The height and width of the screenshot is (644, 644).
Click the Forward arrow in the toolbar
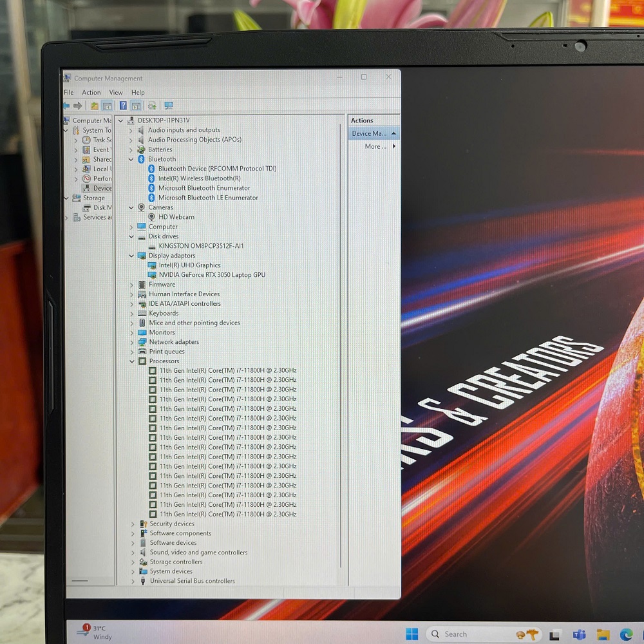pyautogui.click(x=77, y=106)
